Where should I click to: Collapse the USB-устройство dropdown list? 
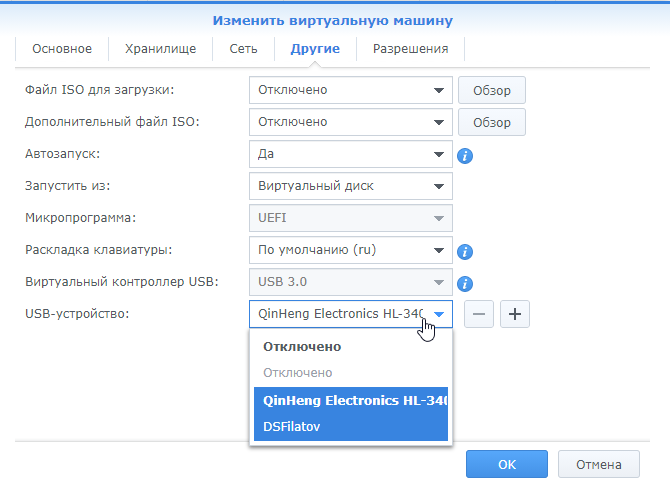point(439,314)
